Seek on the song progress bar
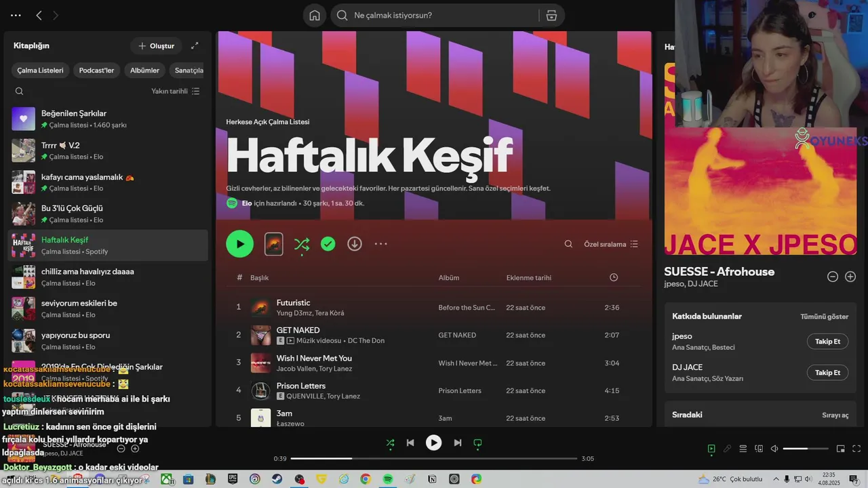Image resolution: width=868 pixels, height=488 pixels. pos(434,459)
